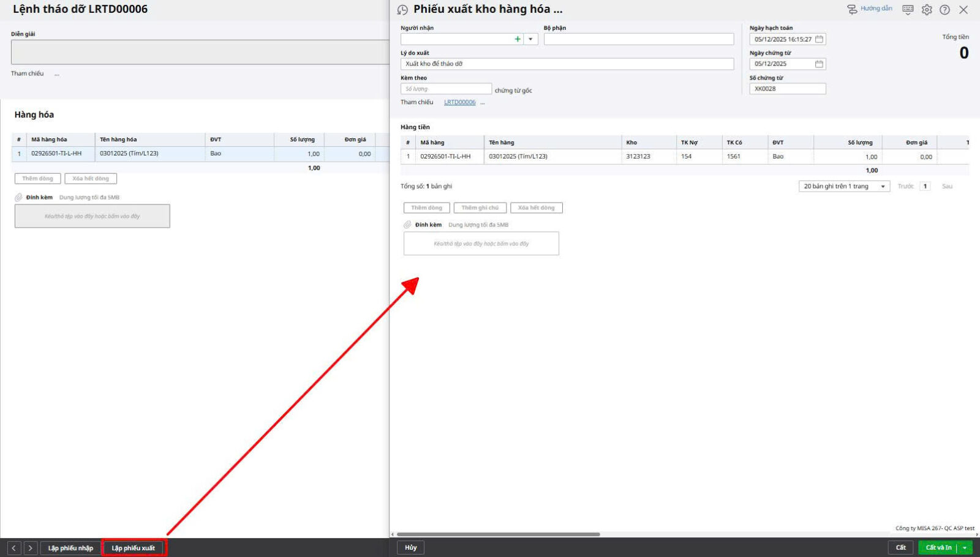Open the keyboard shortcuts icon

[x=908, y=9]
